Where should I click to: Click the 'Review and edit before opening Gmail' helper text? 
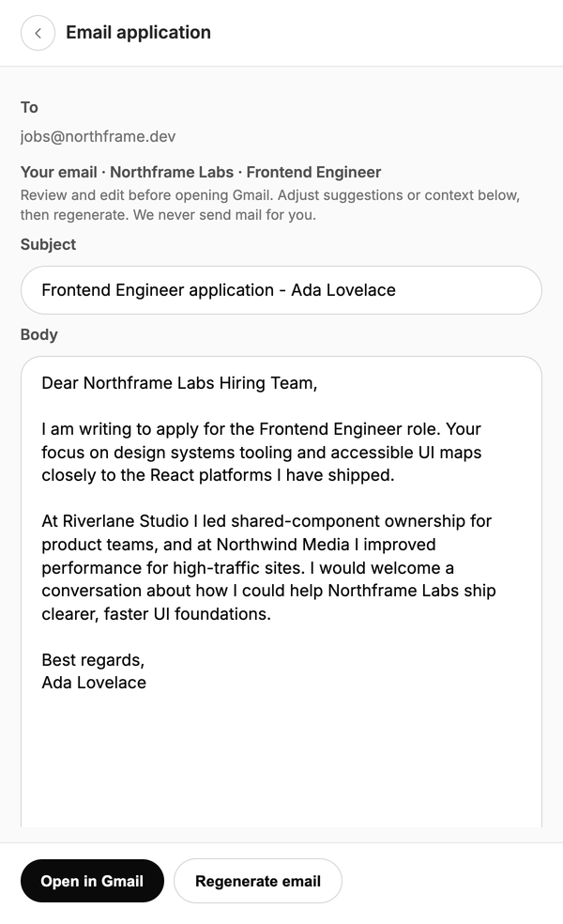point(269,205)
